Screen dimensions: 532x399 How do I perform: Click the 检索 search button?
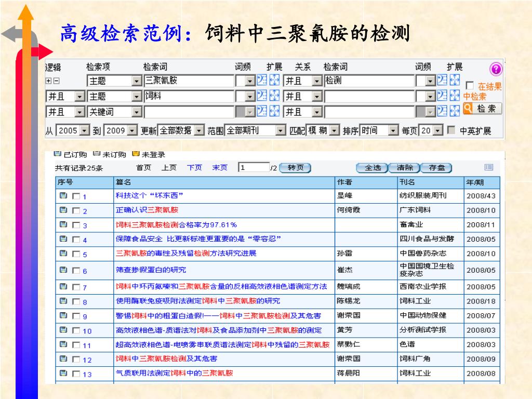point(482,108)
